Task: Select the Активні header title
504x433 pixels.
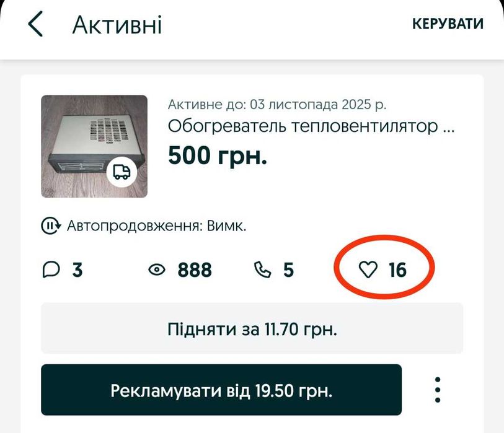Action: [x=117, y=25]
